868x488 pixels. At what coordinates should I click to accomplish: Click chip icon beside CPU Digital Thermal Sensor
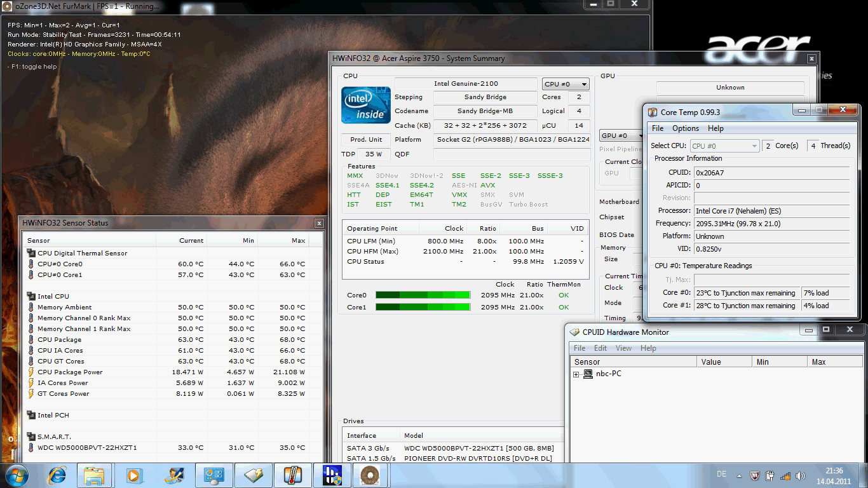coord(31,253)
